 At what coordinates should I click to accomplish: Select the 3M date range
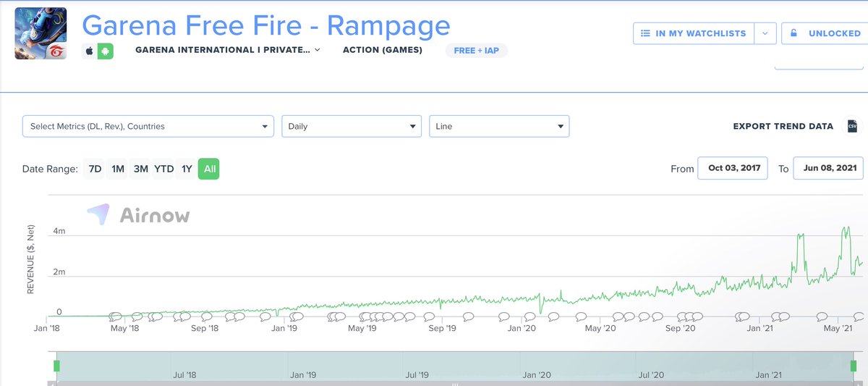(141, 169)
